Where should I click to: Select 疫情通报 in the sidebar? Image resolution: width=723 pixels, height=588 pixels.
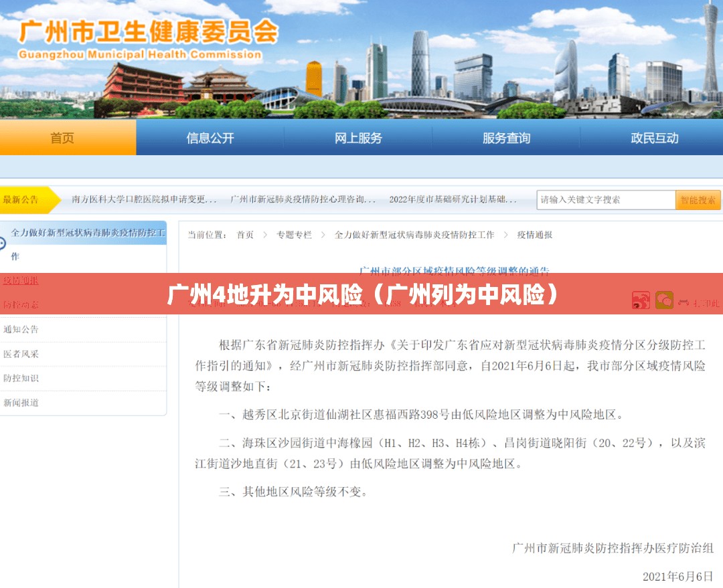click(21, 280)
